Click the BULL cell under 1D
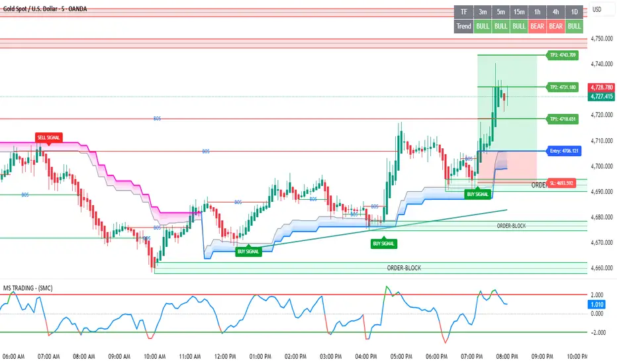 (574, 26)
